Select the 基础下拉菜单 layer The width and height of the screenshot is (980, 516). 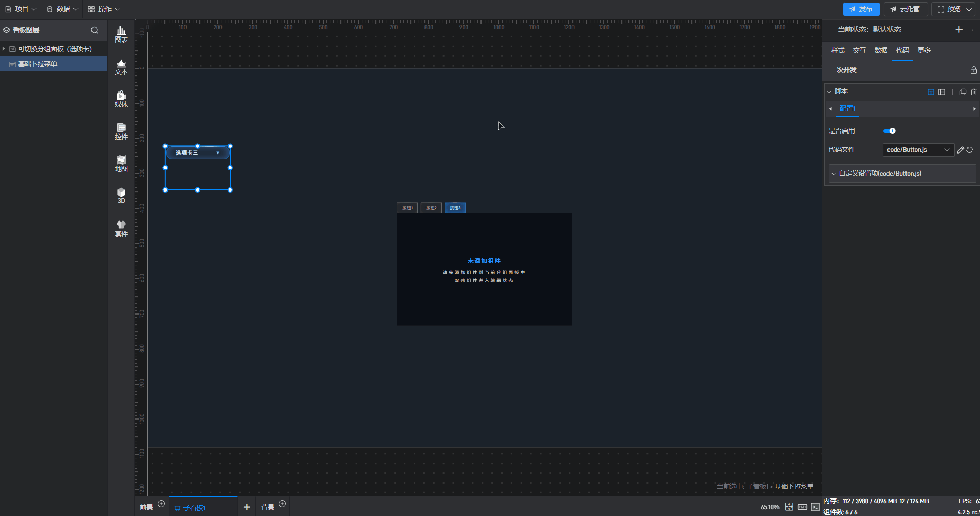[38, 64]
